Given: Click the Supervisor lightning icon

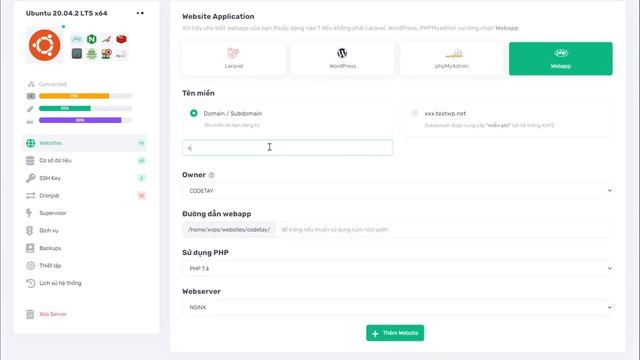Looking at the screenshot, I should point(29,213).
